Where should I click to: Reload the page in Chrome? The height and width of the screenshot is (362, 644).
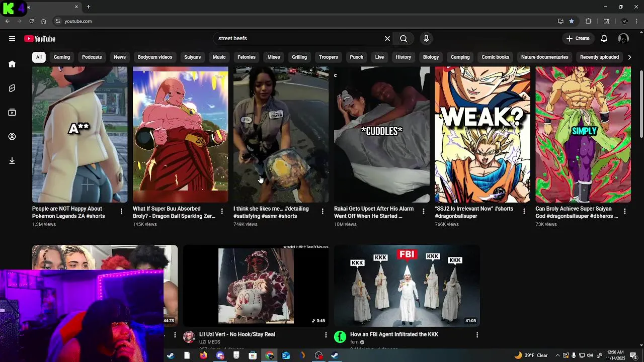[x=31, y=21]
